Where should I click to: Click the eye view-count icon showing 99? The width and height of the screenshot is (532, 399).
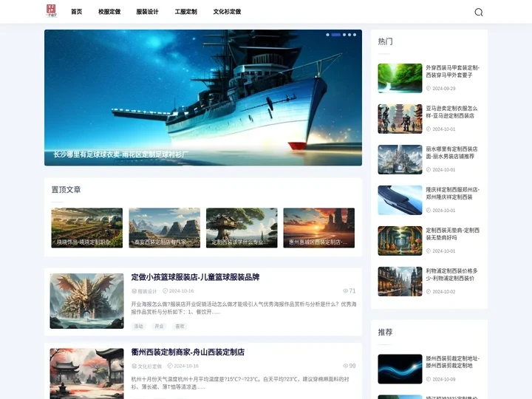point(345,366)
